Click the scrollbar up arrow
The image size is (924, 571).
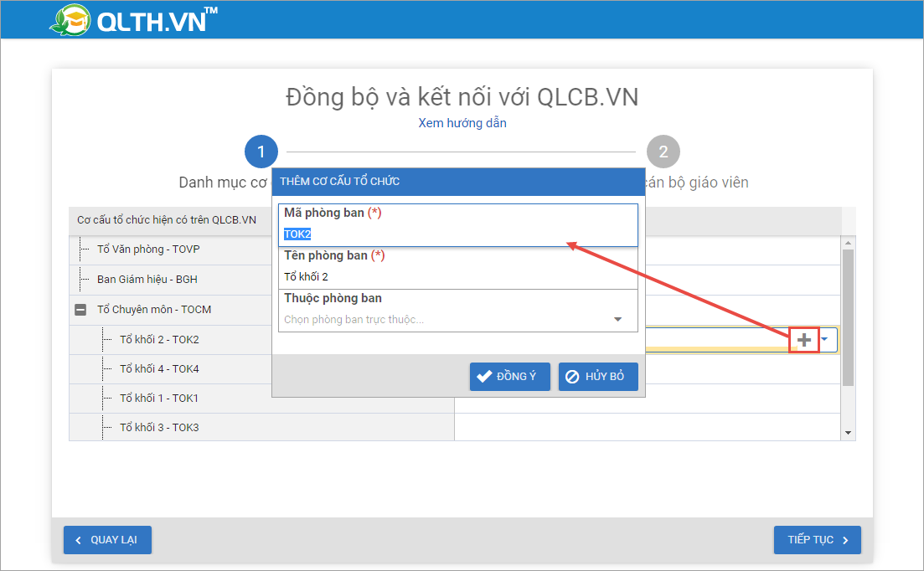pyautogui.click(x=848, y=243)
